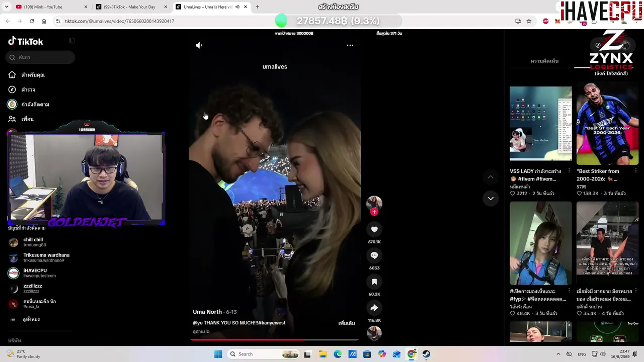Click the taskbar Search box
644x362 pixels.
(264, 354)
